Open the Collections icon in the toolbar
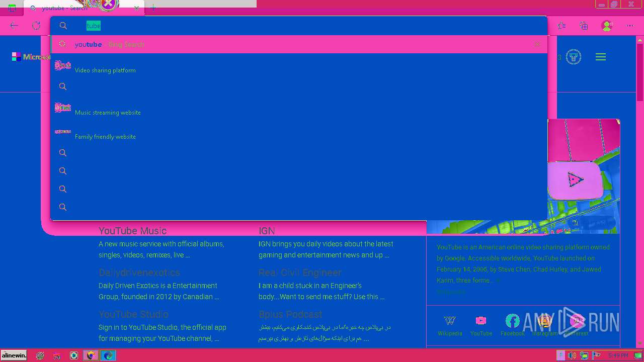 pos(584,26)
